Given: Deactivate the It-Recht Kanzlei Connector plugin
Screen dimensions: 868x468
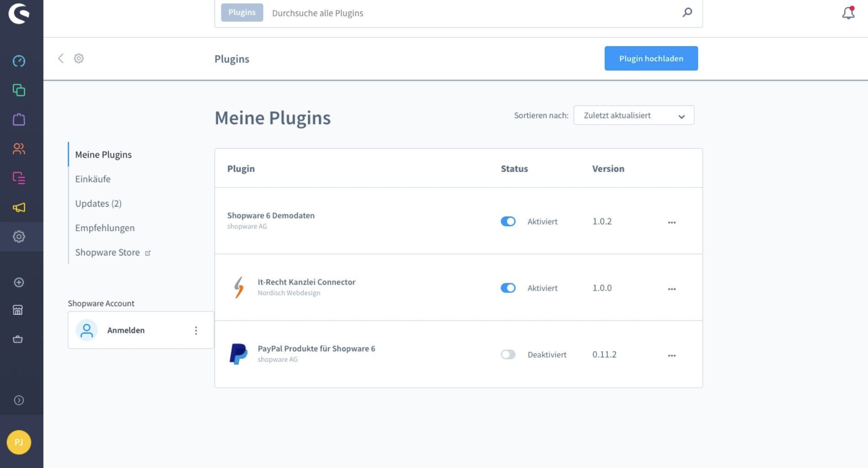Looking at the screenshot, I should (x=508, y=288).
